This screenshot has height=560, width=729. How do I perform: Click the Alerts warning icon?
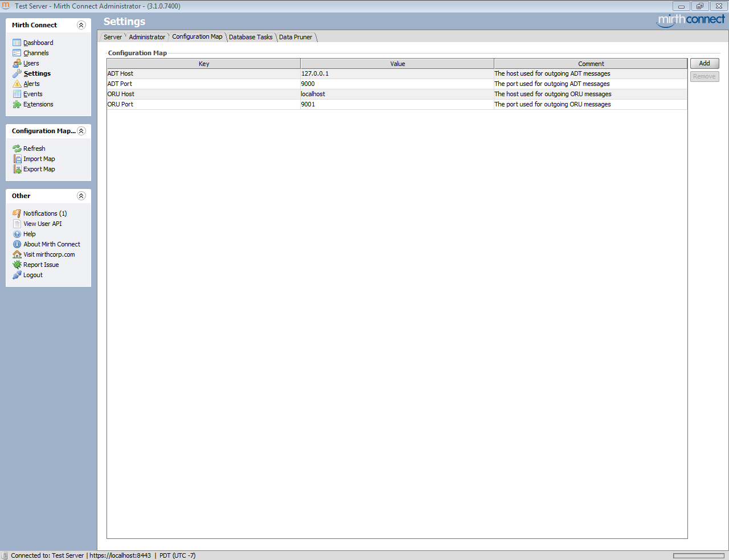click(x=17, y=84)
